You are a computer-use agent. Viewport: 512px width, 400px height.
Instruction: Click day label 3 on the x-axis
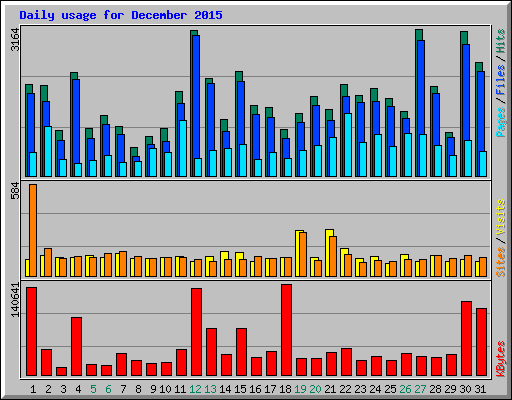63,389
